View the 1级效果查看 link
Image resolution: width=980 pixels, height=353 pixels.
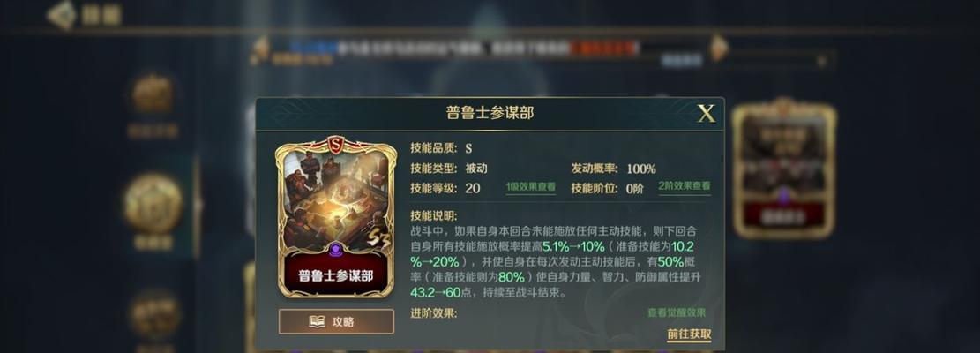[531, 187]
